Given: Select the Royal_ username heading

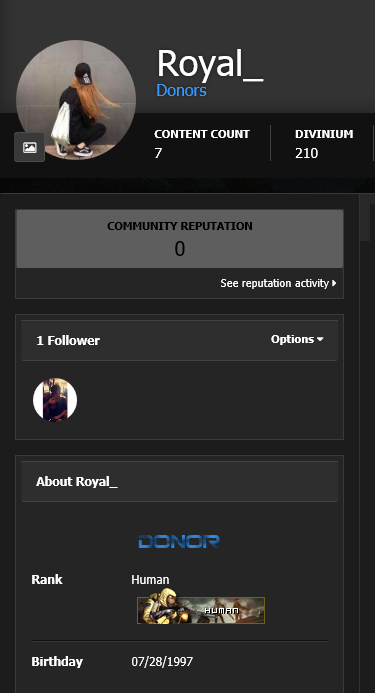Looking at the screenshot, I should pos(210,64).
